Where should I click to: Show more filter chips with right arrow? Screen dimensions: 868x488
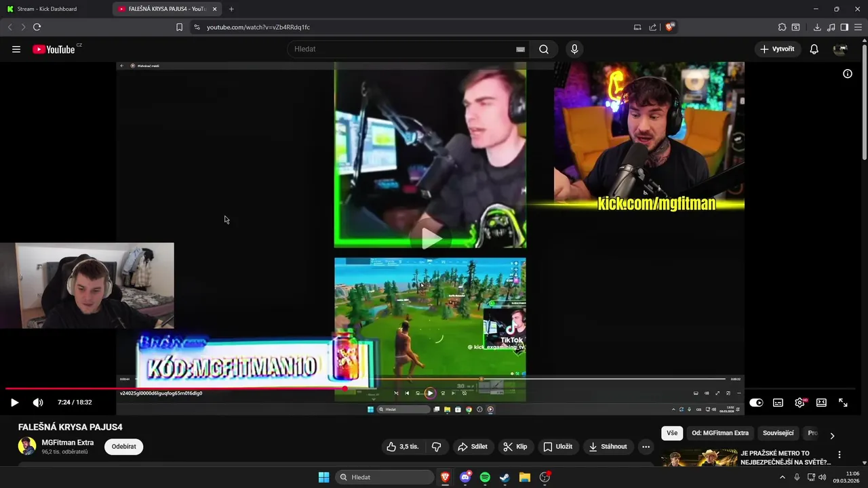[832, 435]
